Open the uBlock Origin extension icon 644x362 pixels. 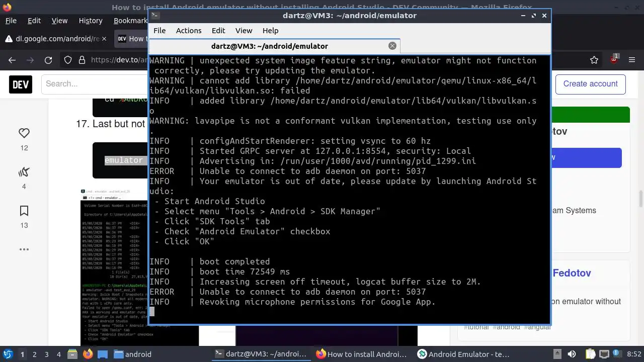(614, 59)
